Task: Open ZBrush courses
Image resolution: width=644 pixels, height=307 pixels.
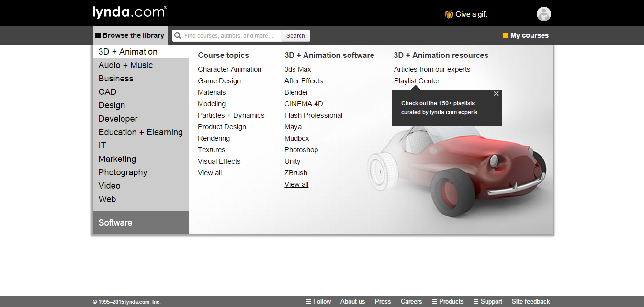Action: [296, 173]
